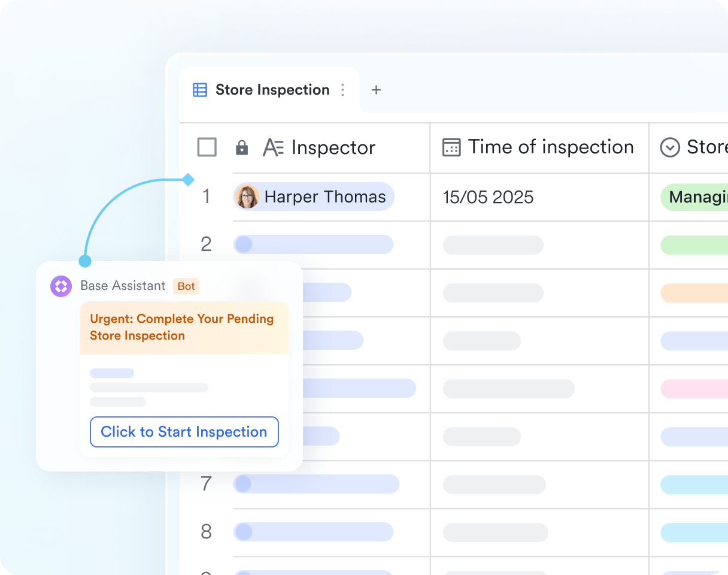
Task: Select the 15/05 2025 date cell
Action: click(x=488, y=197)
